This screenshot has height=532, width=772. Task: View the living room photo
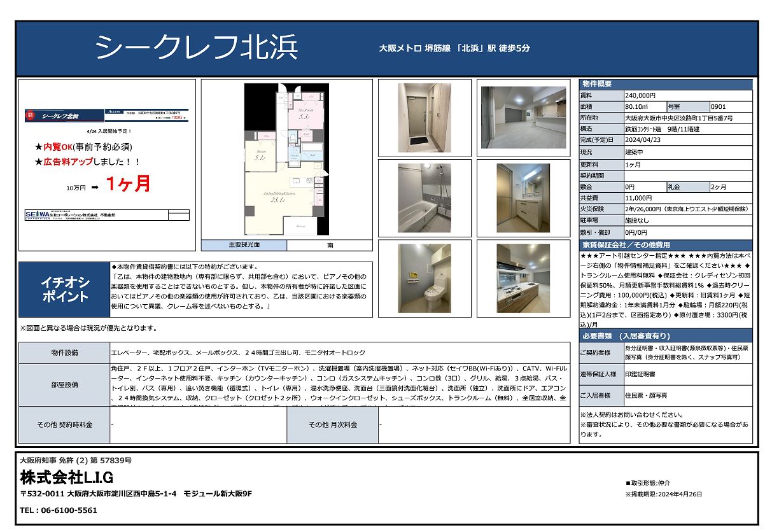(523, 118)
